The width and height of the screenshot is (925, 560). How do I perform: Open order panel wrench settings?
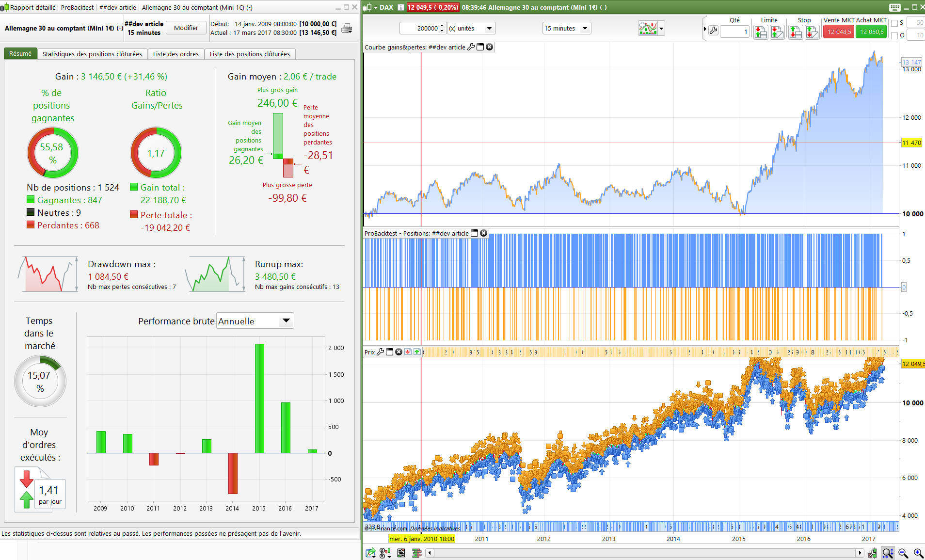pyautogui.click(x=713, y=31)
